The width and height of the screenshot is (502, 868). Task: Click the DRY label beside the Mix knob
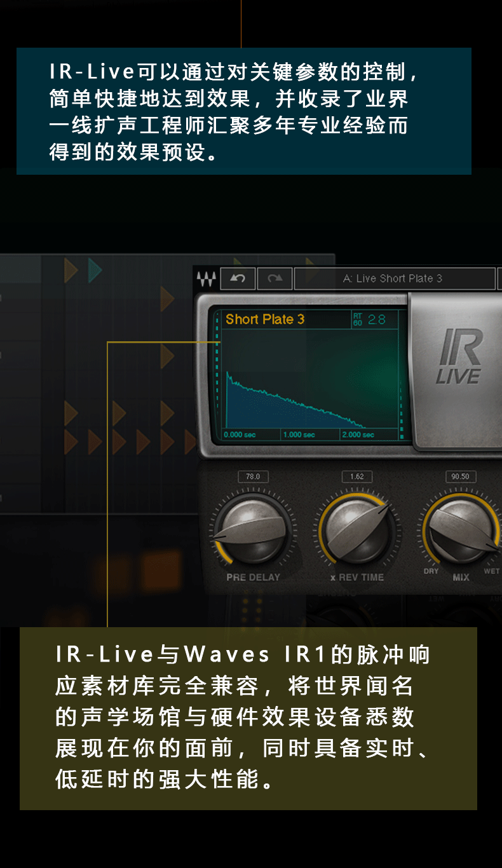click(x=431, y=571)
